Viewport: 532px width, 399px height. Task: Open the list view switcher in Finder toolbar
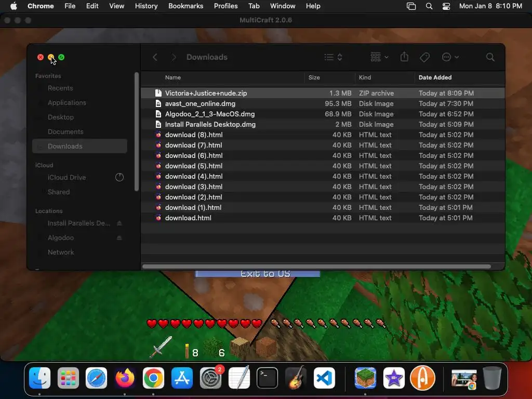point(333,57)
